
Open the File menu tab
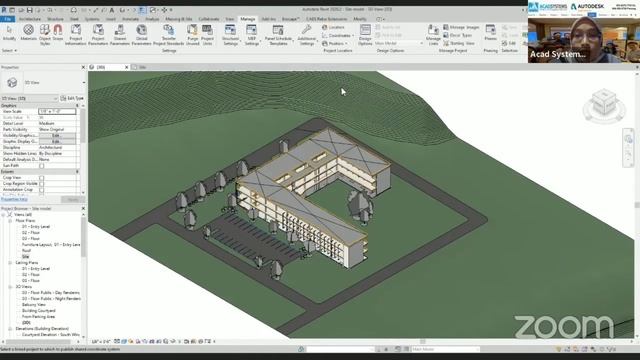tap(8, 19)
